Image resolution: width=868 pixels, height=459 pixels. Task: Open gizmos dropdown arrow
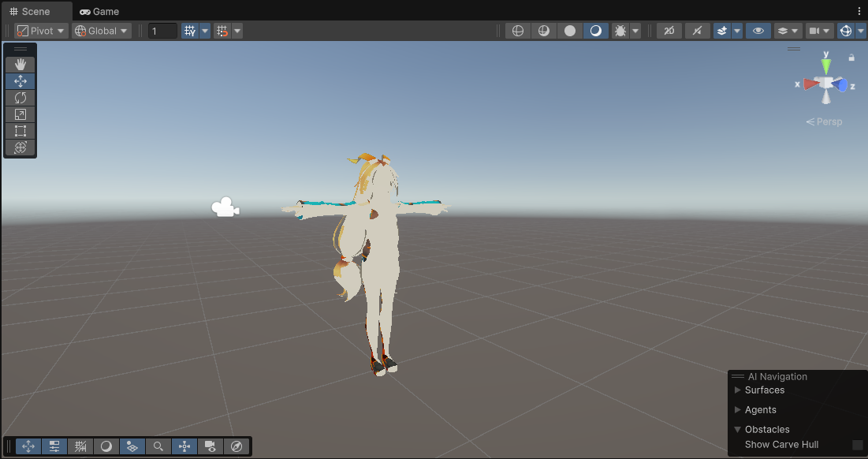(861, 31)
